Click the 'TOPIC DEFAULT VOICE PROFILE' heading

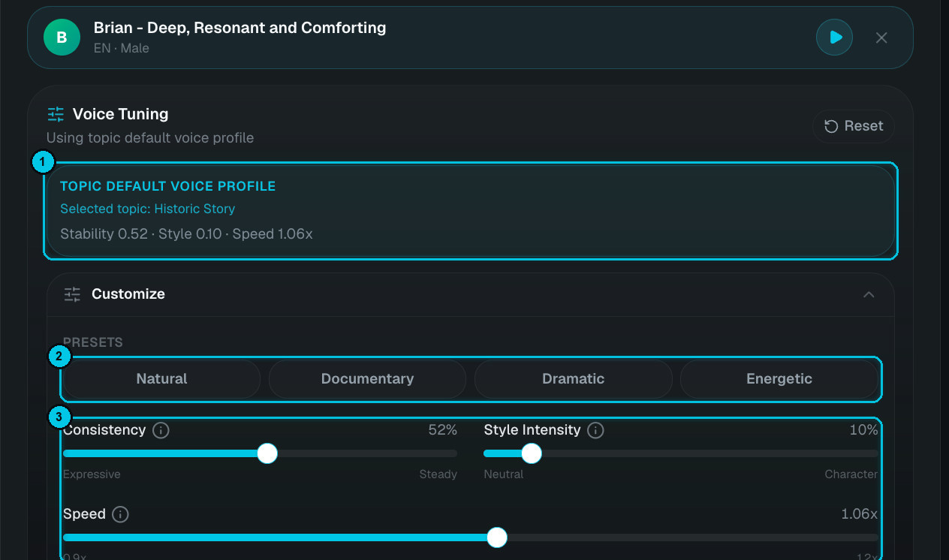[x=168, y=186]
